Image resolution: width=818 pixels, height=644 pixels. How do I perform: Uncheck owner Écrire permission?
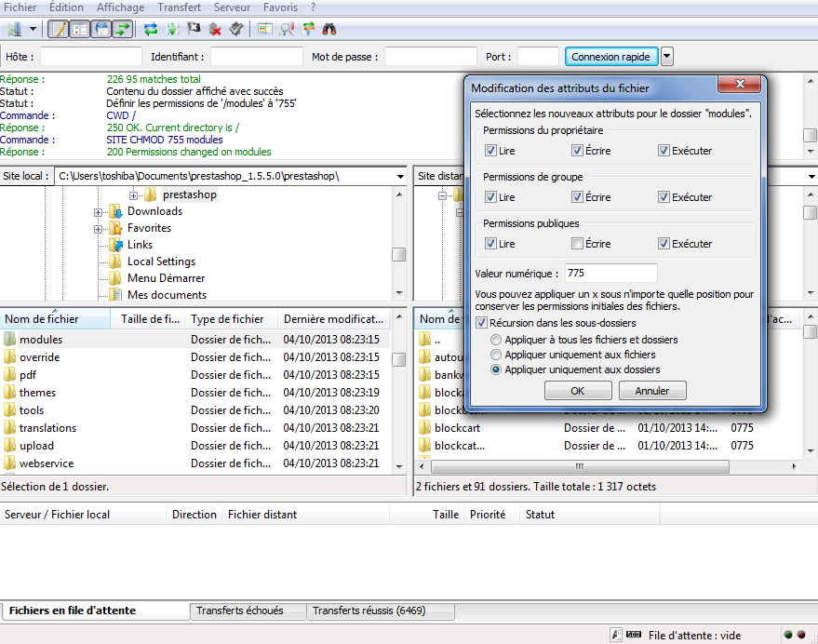tap(577, 151)
